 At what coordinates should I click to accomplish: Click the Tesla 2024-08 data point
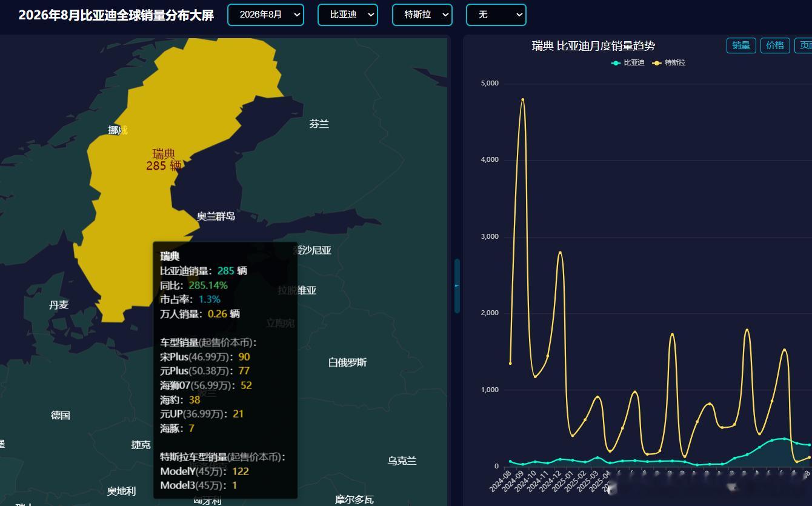[x=510, y=363]
